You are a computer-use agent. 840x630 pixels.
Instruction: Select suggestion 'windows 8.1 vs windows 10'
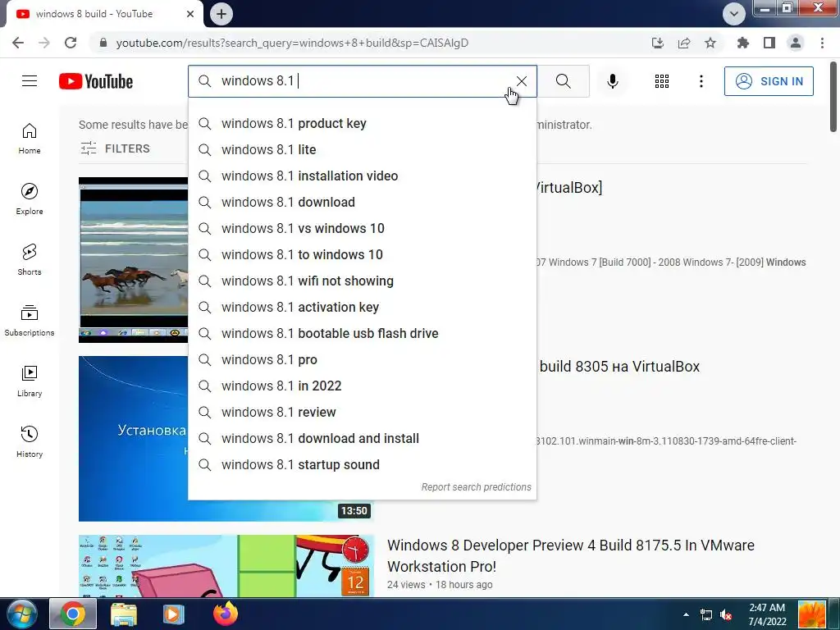pyautogui.click(x=362, y=228)
